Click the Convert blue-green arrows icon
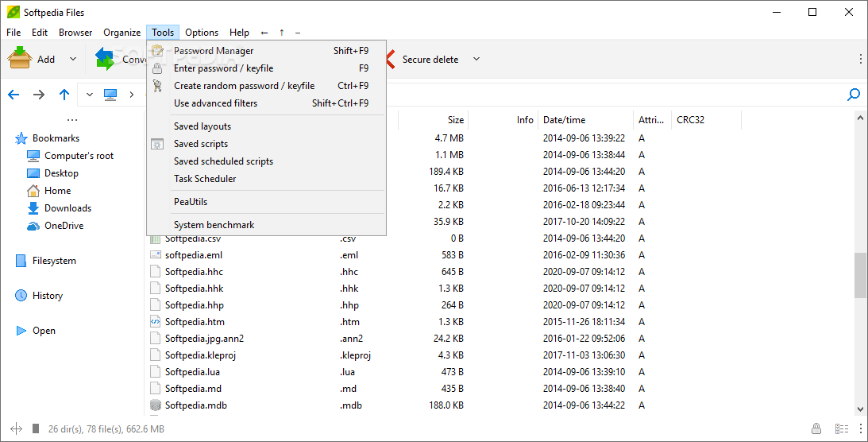The width and height of the screenshot is (868, 442). pos(104,58)
